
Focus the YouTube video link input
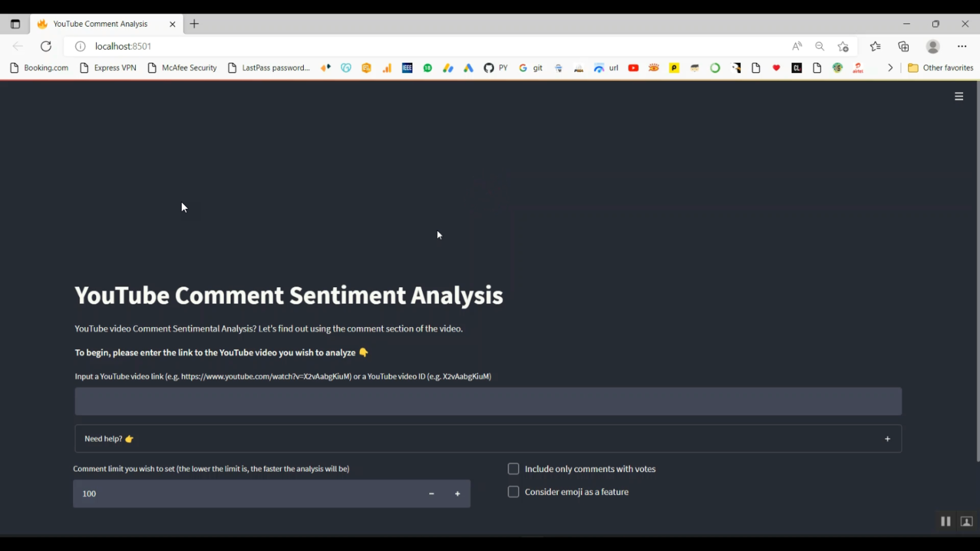[x=488, y=401]
